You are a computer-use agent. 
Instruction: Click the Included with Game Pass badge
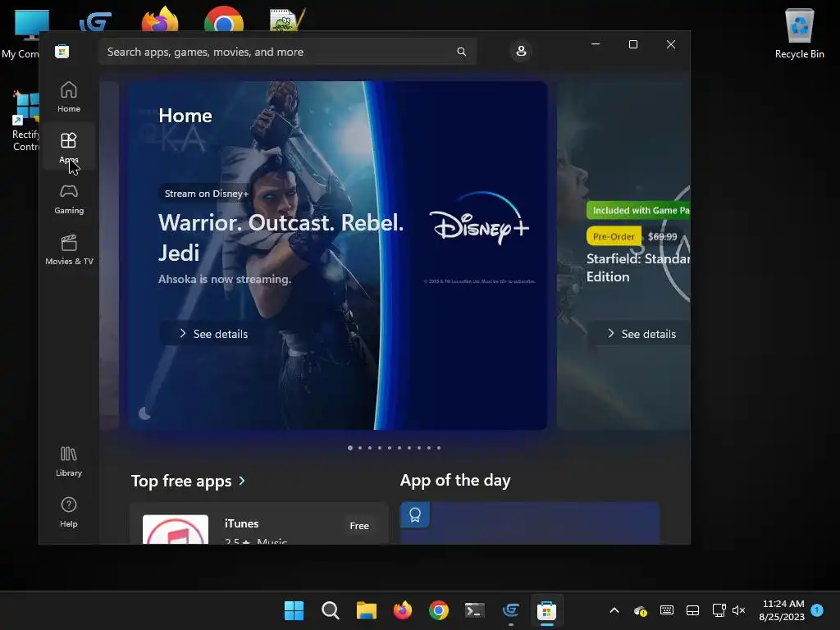click(x=638, y=211)
